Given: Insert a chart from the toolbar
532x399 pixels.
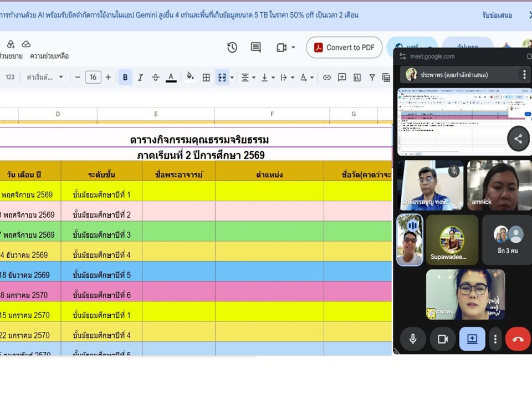Looking at the screenshot, I should click(357, 78).
